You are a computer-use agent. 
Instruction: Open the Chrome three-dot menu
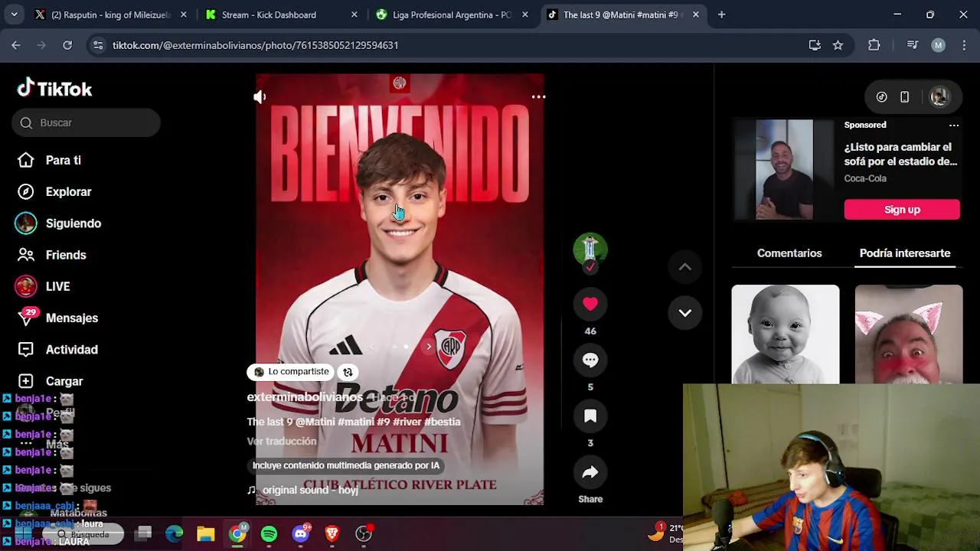coord(964,45)
